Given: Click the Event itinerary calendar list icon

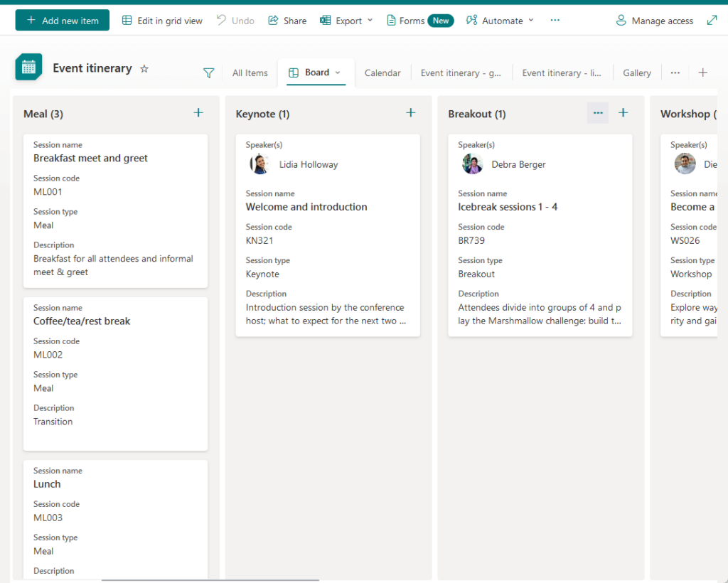Looking at the screenshot, I should (x=28, y=67).
